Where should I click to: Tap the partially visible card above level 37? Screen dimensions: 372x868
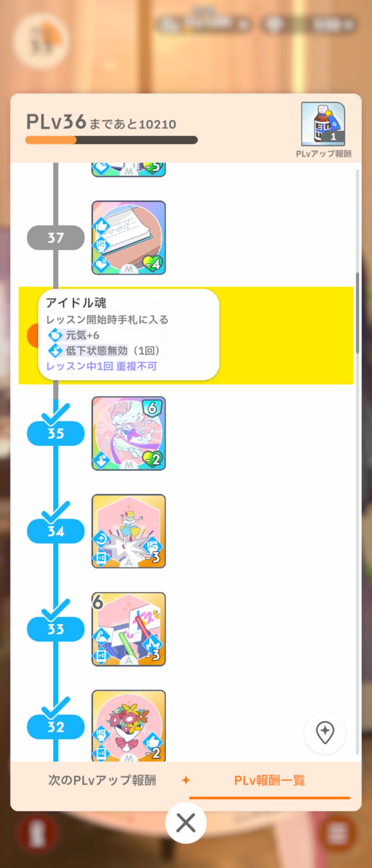point(128,170)
